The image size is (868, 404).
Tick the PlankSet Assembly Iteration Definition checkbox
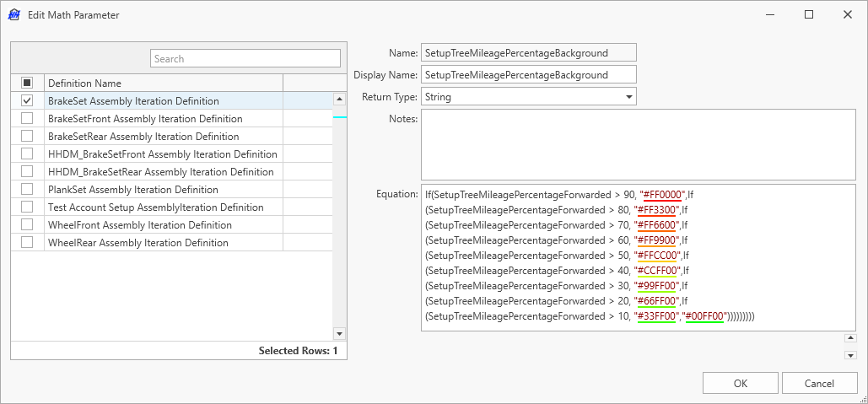point(27,189)
